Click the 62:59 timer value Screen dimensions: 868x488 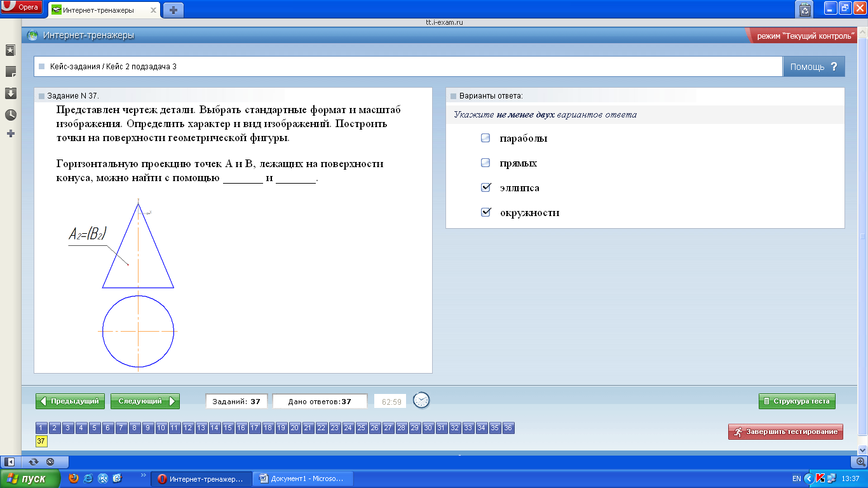point(390,401)
